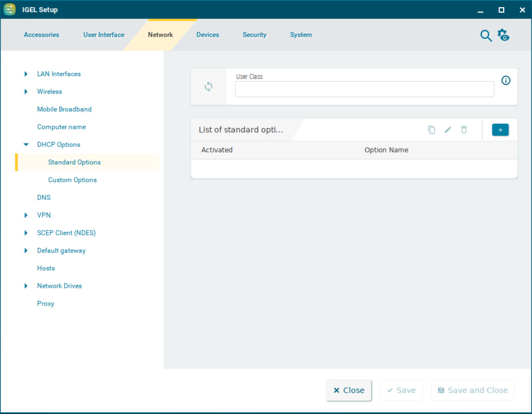
Task: Open the Devices tab
Action: pos(208,35)
